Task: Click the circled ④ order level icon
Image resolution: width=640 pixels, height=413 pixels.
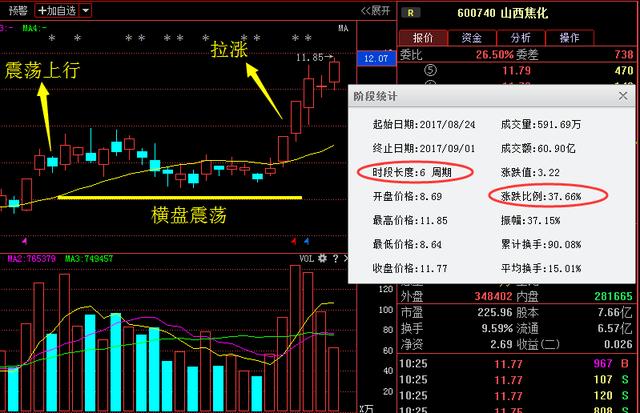Action: 431,86
